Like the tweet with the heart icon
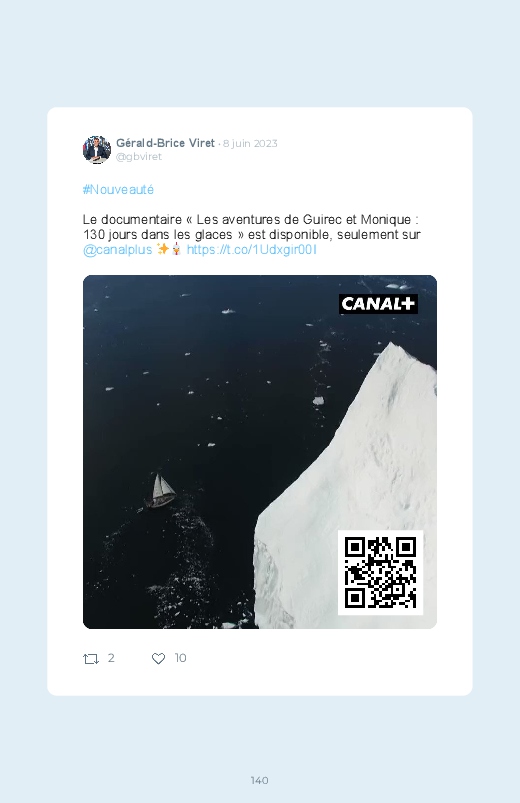This screenshot has height=803, width=520. [158, 659]
